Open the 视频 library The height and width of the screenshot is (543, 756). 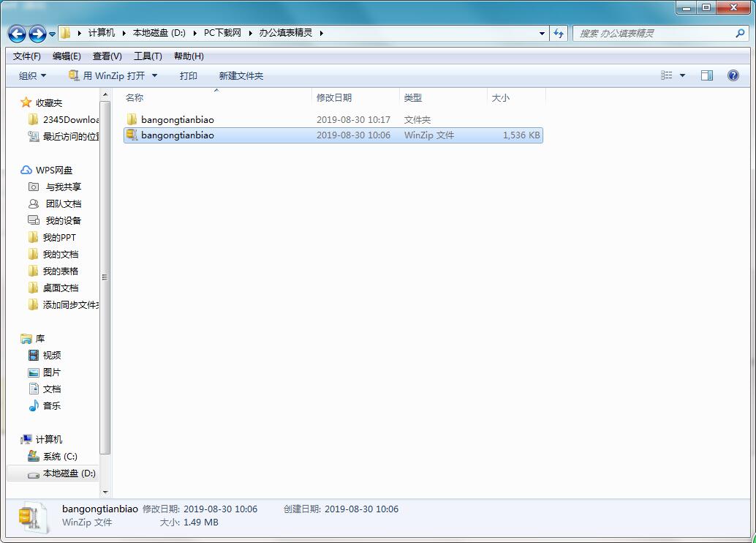coord(45,355)
